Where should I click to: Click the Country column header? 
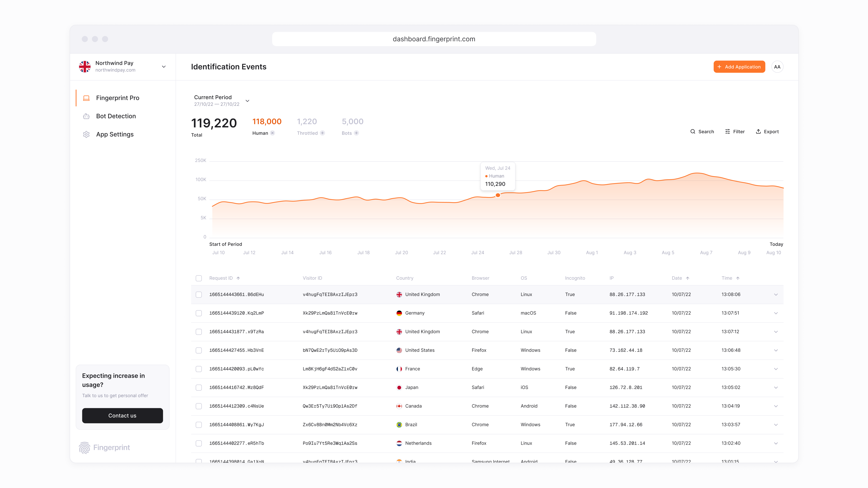pos(405,278)
